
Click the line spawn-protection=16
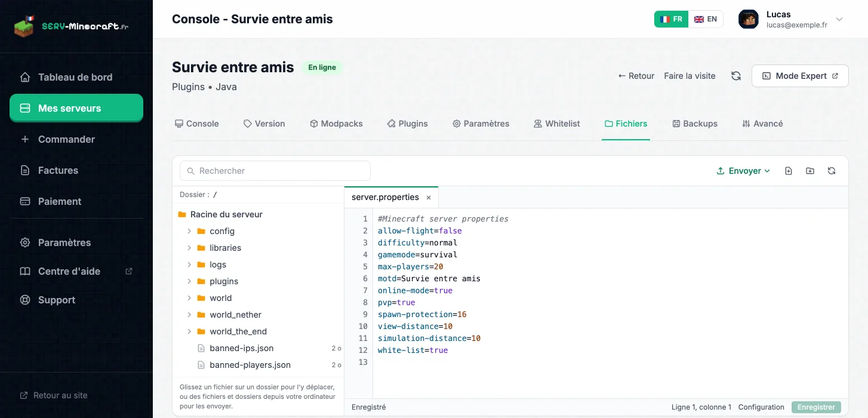tap(422, 314)
